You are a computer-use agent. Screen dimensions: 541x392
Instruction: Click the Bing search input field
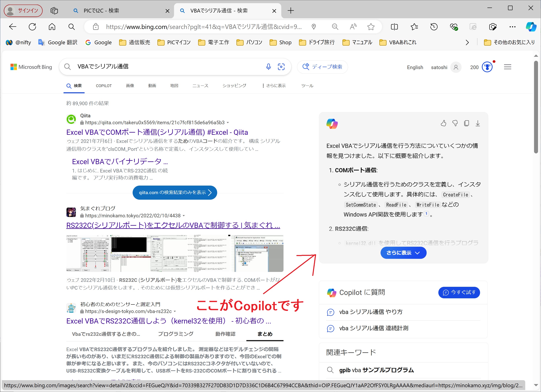169,66
